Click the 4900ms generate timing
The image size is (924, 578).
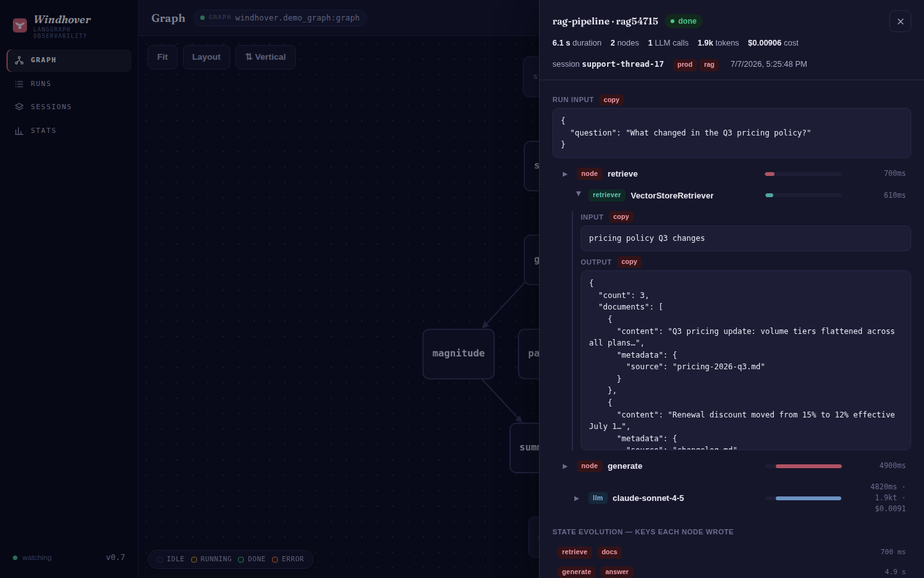[x=893, y=466]
